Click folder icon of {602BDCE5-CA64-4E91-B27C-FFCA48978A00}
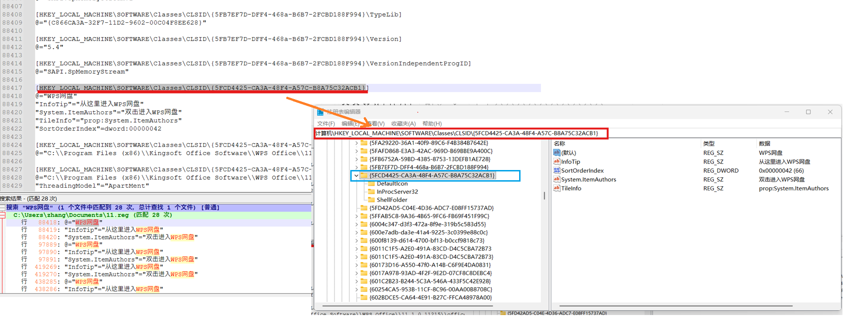Viewport: 868px width, 328px height. 364,297
